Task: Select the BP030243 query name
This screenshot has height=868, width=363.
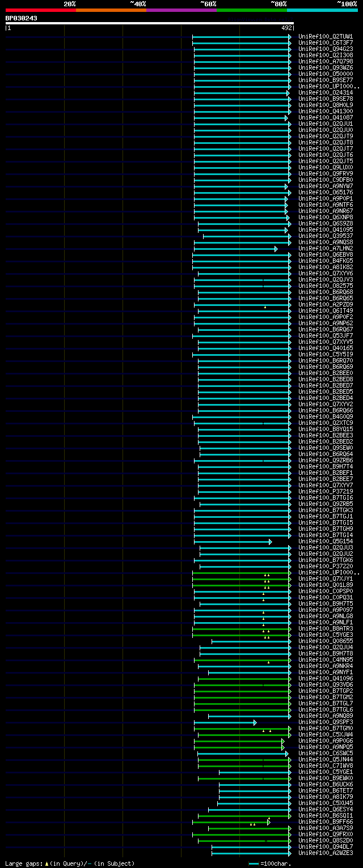Action: [22, 18]
